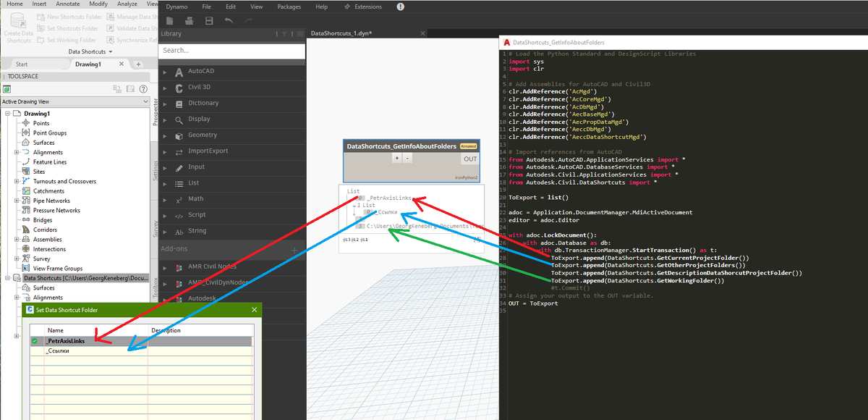Expand the Survey tree node
This screenshot has width=868, height=420.
(x=17, y=259)
